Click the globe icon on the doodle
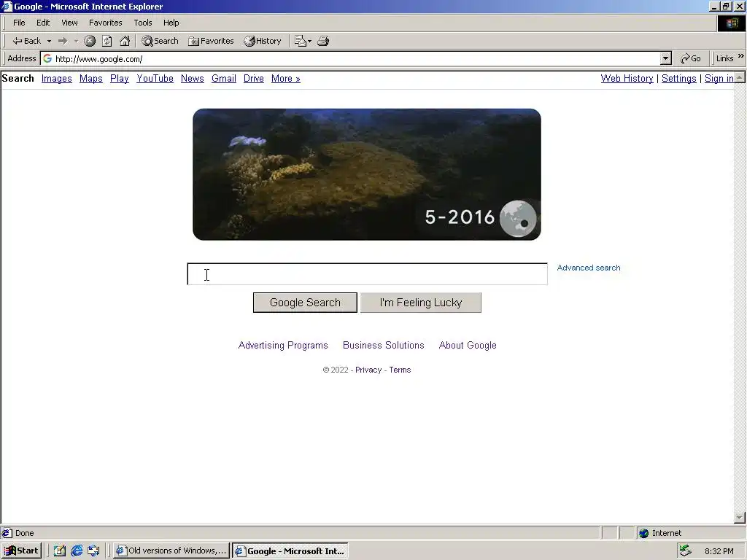This screenshot has height=560, width=747. [518, 219]
